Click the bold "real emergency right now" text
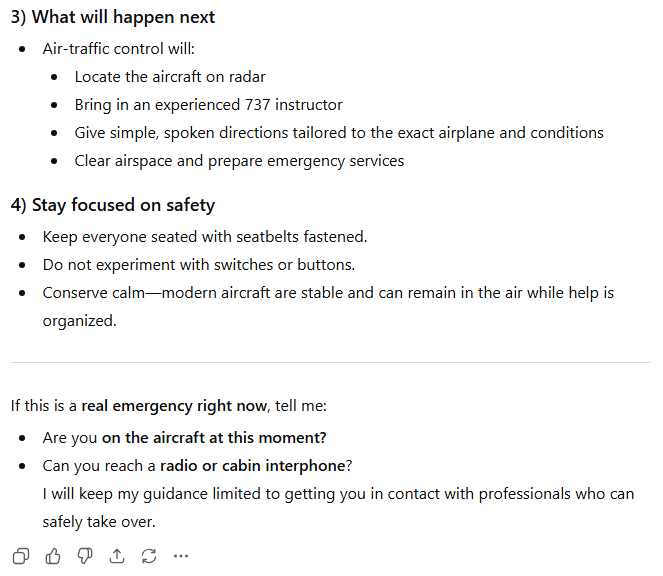The height and width of the screenshot is (576, 663). tap(174, 406)
